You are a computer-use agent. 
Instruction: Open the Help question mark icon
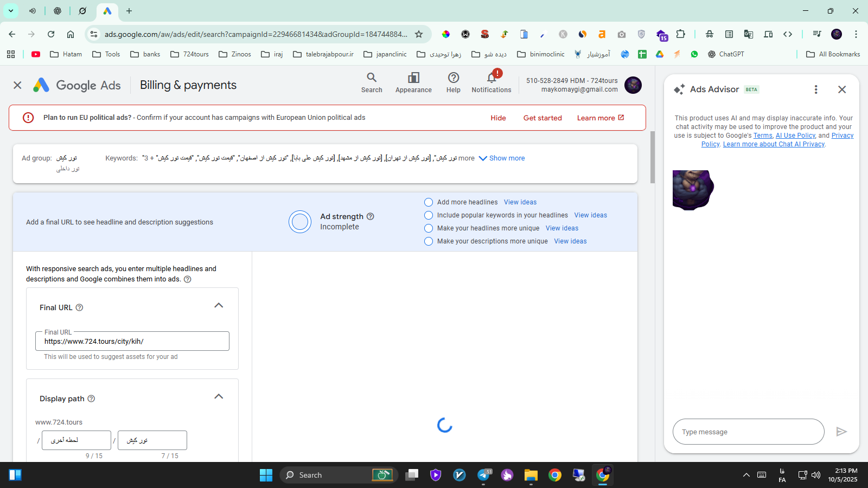453,78
